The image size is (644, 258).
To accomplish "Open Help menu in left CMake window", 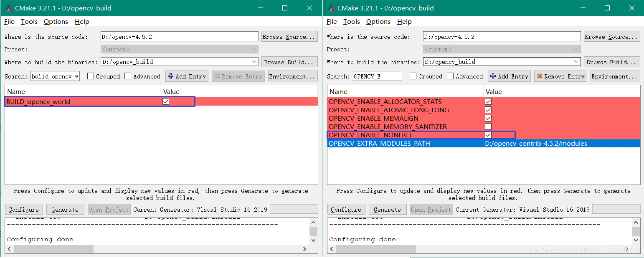I will point(82,22).
